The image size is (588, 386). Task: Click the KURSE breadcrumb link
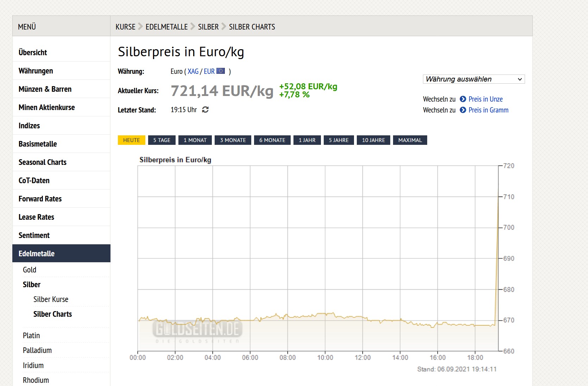125,27
